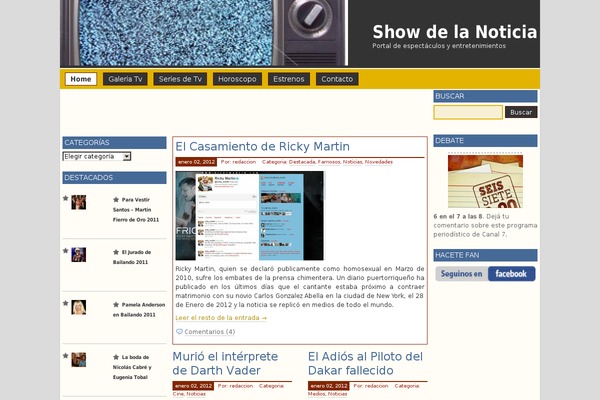This screenshot has width=600, height=400.
Task: Open Destacada category of Ricky Martin post
Action: (302, 162)
